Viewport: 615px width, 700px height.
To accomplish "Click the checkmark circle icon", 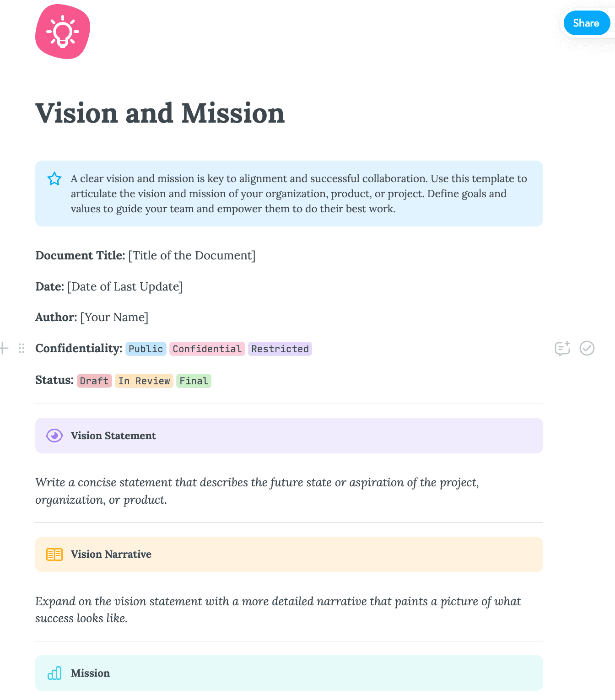I will (587, 348).
